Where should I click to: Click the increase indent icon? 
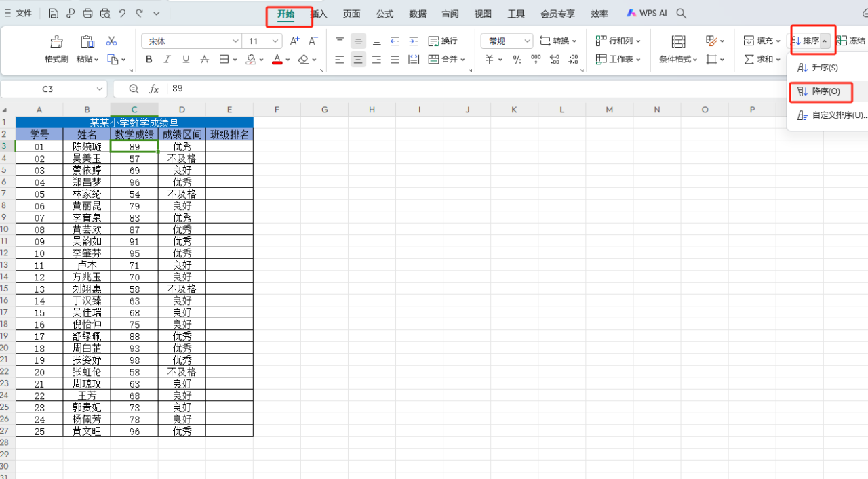(x=414, y=41)
